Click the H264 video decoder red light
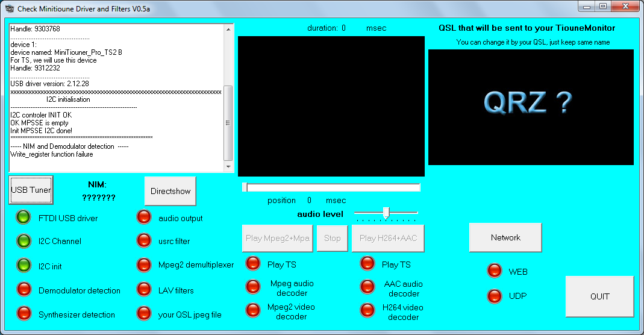The image size is (644, 335). [367, 311]
